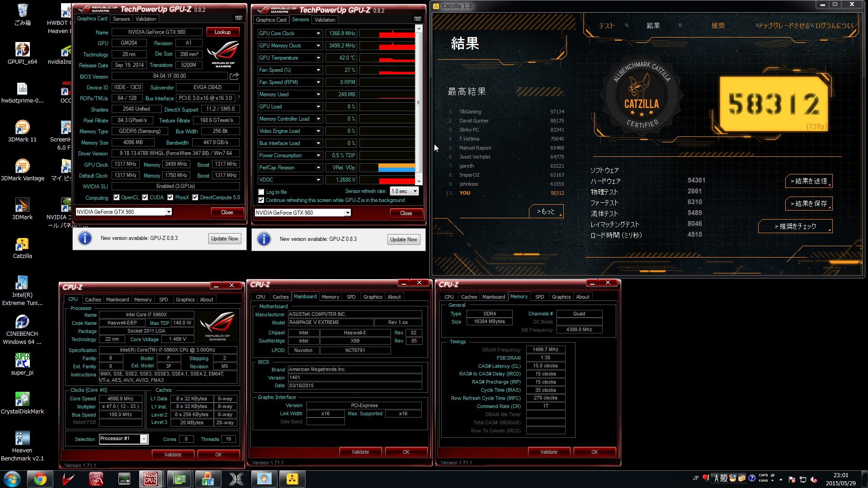Click the yellow Catzilla taskbar icon
The height and width of the screenshot is (488, 868).
[x=292, y=479]
